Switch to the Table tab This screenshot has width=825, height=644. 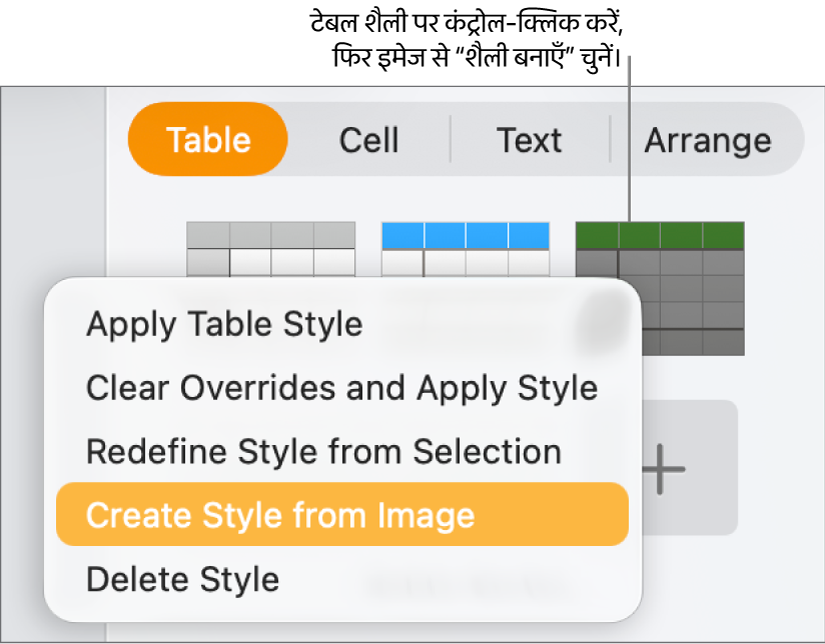pyautogui.click(x=208, y=140)
